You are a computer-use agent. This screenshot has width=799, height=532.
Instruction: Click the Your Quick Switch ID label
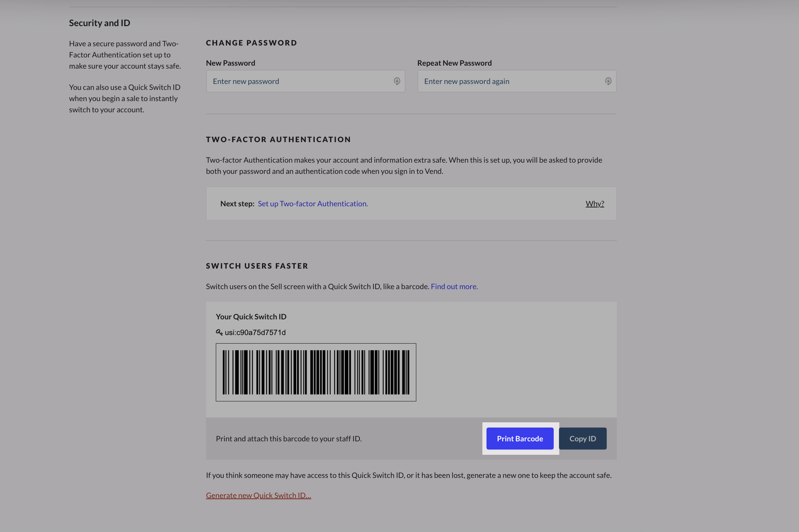point(251,317)
